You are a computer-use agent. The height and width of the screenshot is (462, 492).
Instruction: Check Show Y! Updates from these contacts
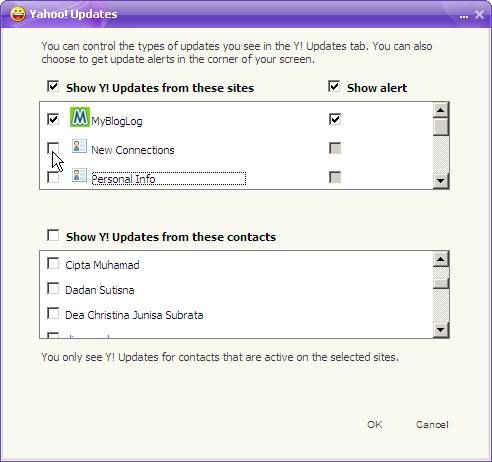click(x=53, y=235)
